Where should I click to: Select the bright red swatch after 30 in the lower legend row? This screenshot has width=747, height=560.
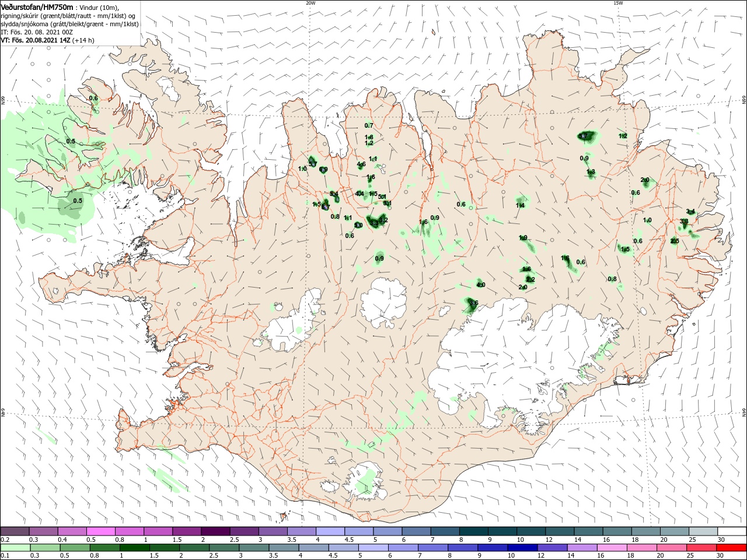pyautogui.click(x=732, y=548)
